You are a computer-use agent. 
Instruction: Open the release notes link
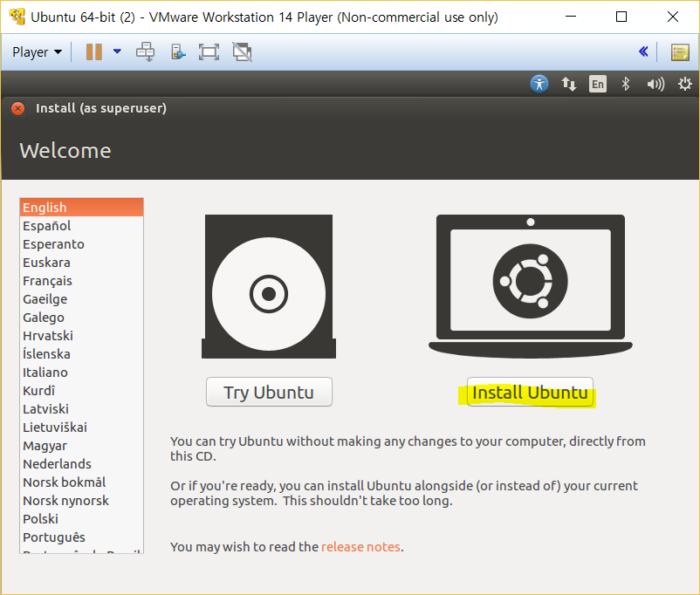point(360,547)
